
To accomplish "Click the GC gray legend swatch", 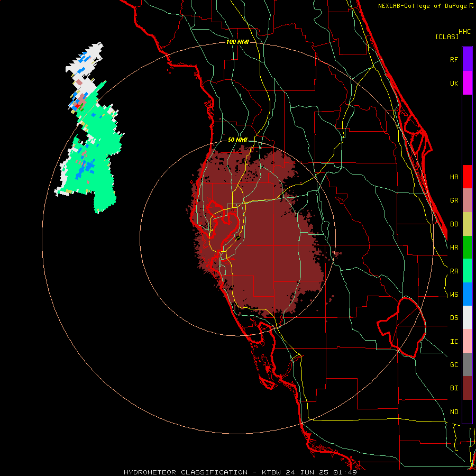I will (x=467, y=364).
